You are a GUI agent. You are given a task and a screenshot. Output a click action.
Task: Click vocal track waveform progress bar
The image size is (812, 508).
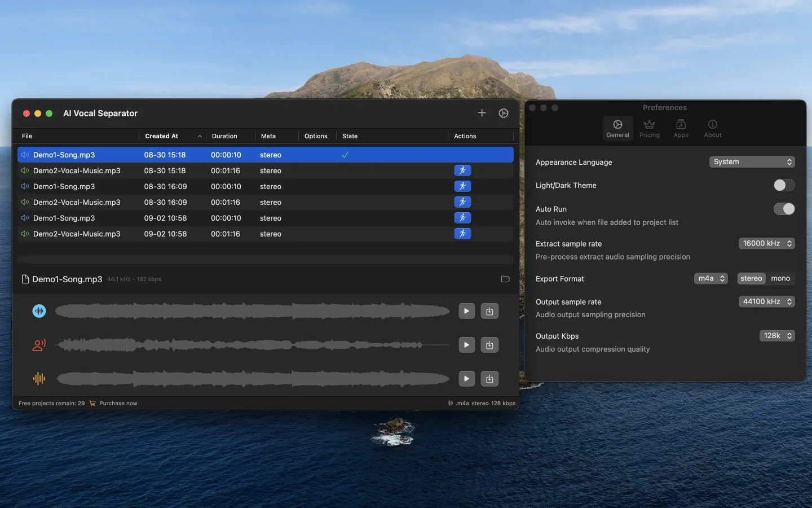tap(252, 345)
